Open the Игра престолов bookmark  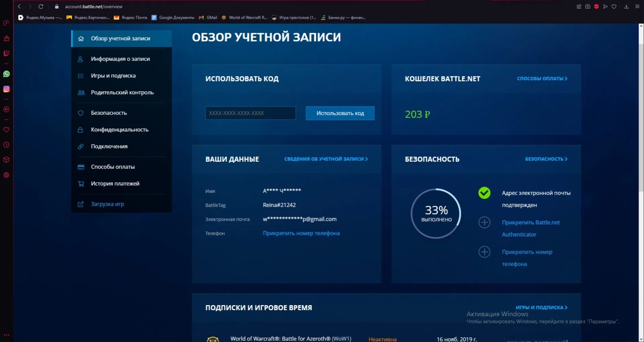click(x=294, y=17)
